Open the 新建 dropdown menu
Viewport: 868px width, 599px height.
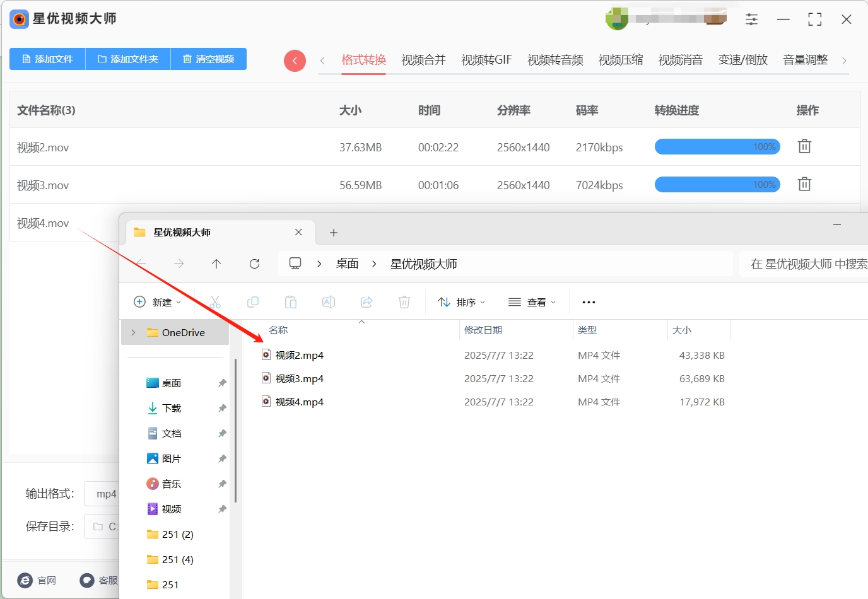coord(158,302)
